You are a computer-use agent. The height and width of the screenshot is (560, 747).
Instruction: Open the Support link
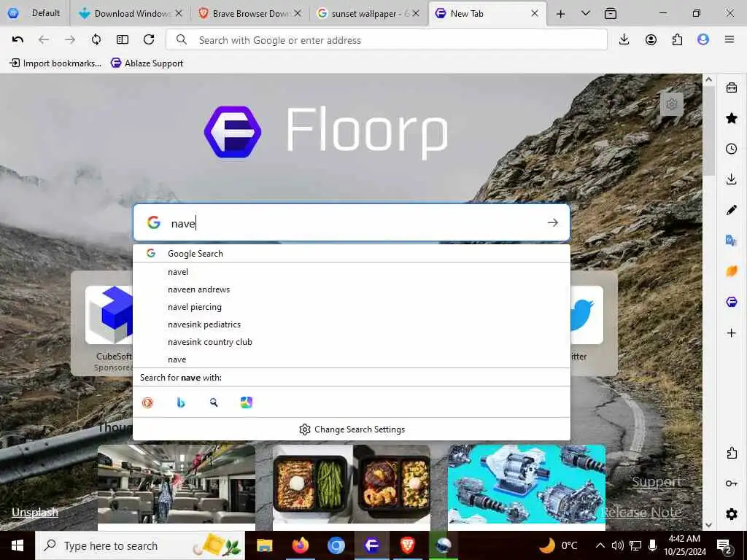pos(657,482)
